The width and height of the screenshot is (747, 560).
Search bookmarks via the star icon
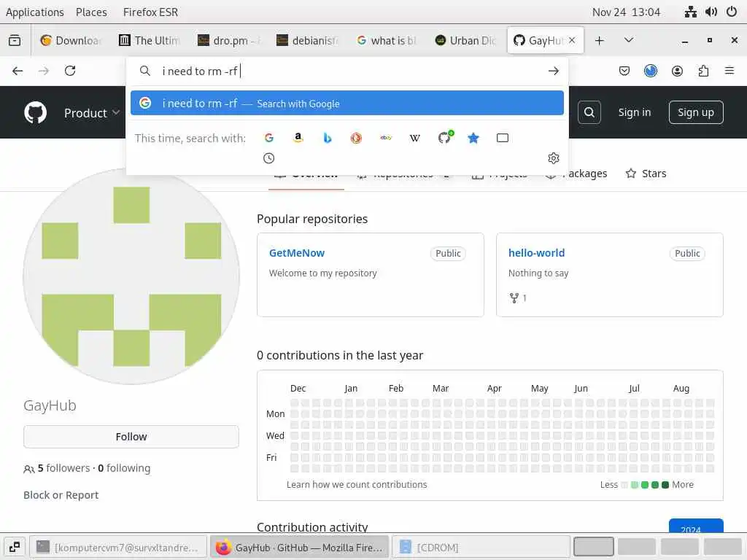click(473, 138)
